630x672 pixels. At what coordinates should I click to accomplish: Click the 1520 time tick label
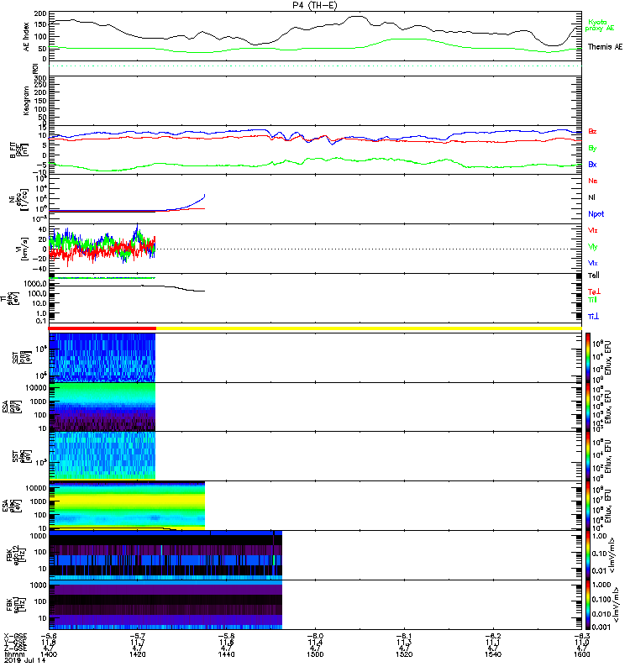coord(404,654)
